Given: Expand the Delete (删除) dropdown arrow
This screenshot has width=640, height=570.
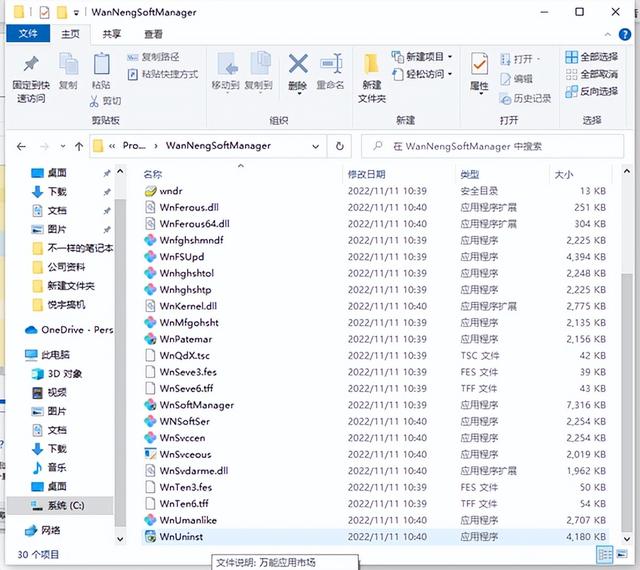Looking at the screenshot, I should tap(297, 96).
